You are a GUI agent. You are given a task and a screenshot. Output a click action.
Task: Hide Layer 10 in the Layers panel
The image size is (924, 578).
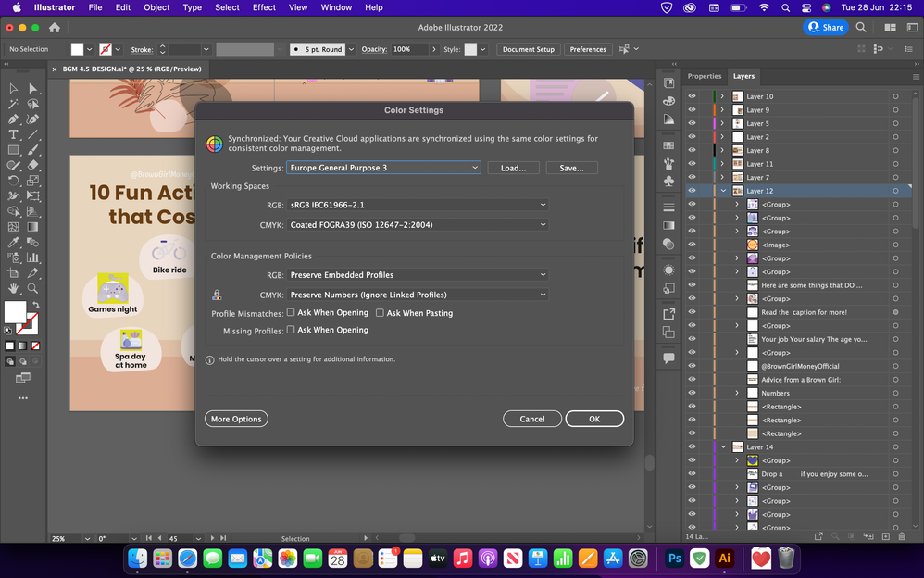[x=692, y=96]
